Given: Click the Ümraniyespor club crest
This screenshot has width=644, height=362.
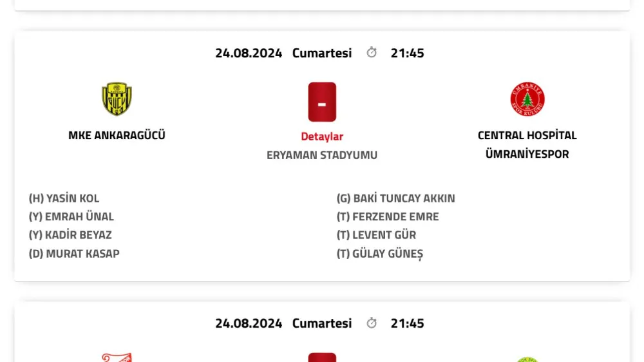Looking at the screenshot, I should click(x=527, y=99).
